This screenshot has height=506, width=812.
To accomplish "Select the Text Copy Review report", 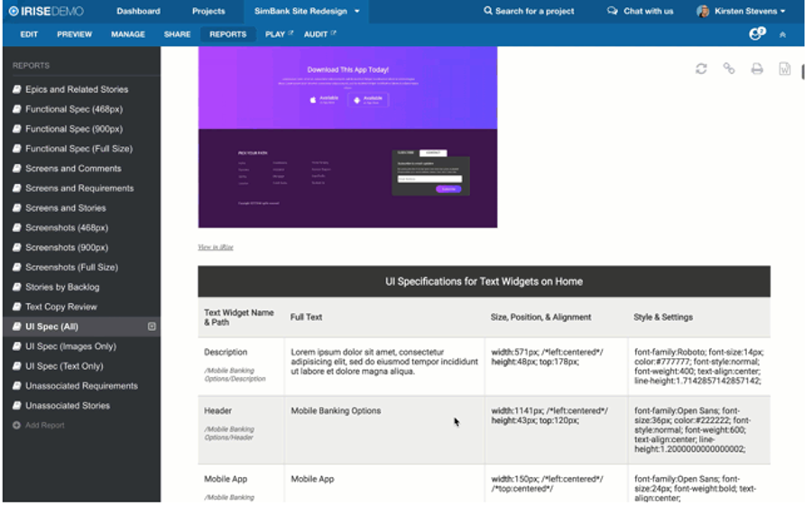I will 60,307.
